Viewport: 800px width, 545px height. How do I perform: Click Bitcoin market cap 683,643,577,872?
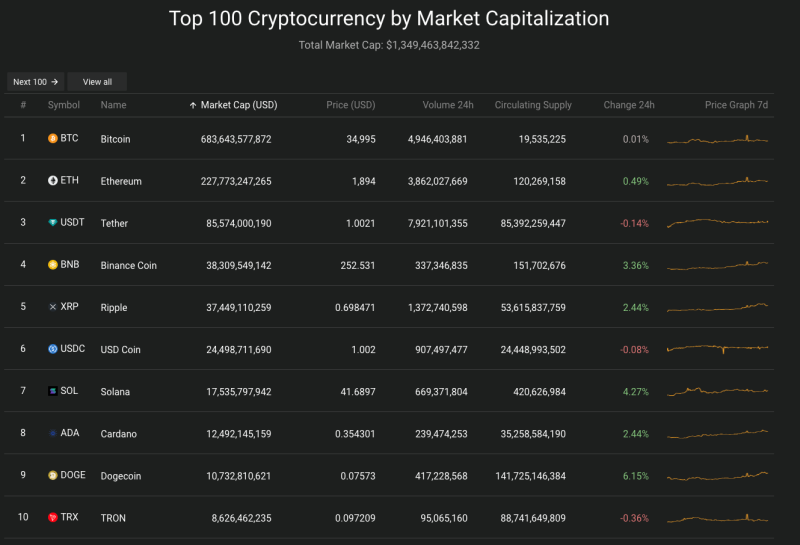(236, 139)
